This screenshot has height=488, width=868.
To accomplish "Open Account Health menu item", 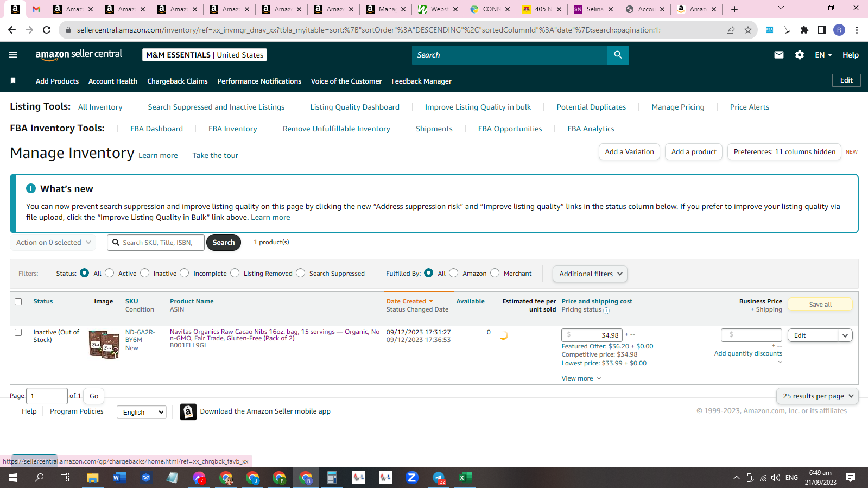I will [x=113, y=81].
